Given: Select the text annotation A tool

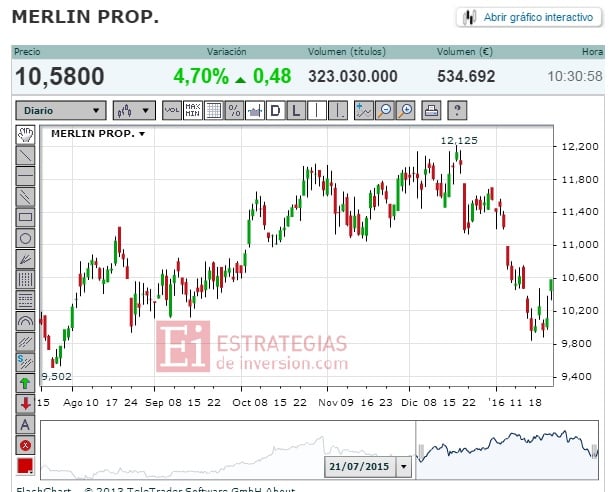Looking at the screenshot, I should pyautogui.click(x=25, y=424).
